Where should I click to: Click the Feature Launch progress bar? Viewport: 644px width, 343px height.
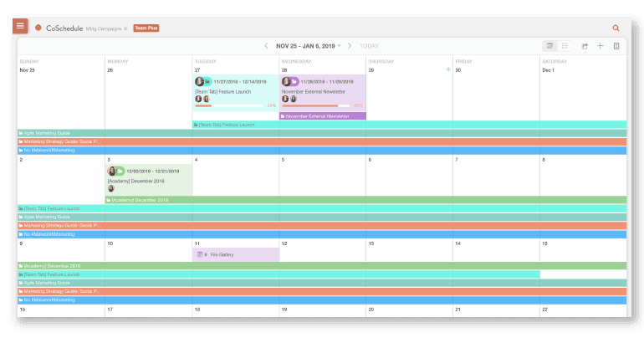coord(229,106)
